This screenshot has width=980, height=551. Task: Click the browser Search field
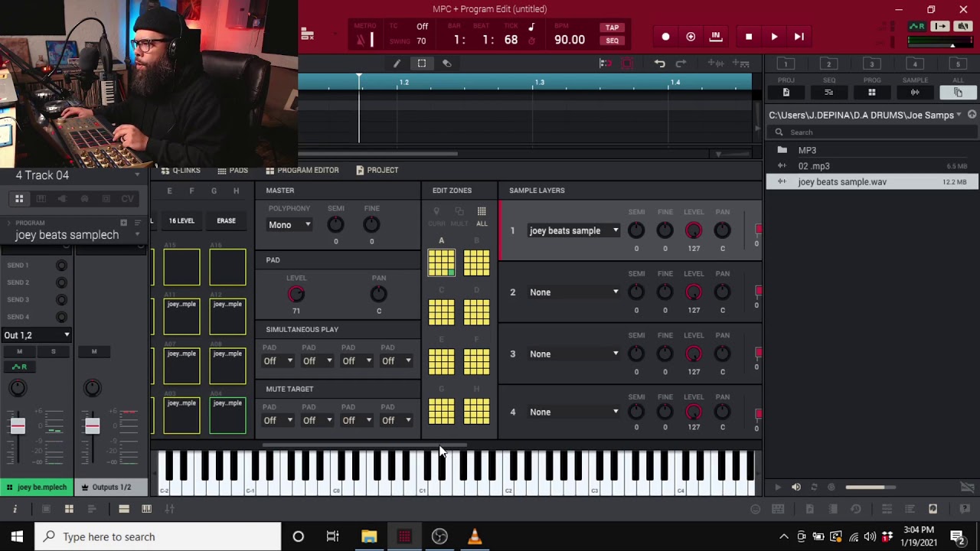point(871,132)
